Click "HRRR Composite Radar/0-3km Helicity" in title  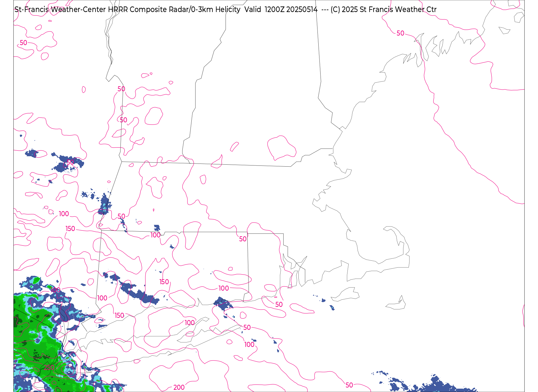pos(174,10)
